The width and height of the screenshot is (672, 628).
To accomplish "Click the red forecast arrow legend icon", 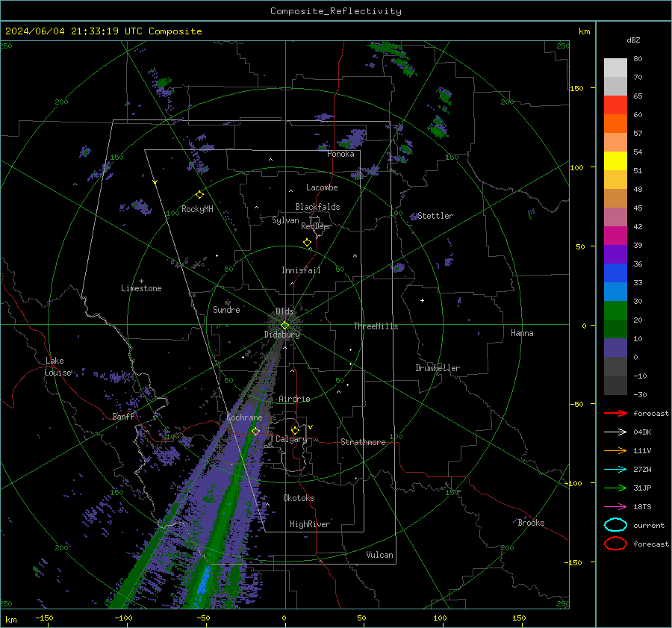I will point(615,413).
